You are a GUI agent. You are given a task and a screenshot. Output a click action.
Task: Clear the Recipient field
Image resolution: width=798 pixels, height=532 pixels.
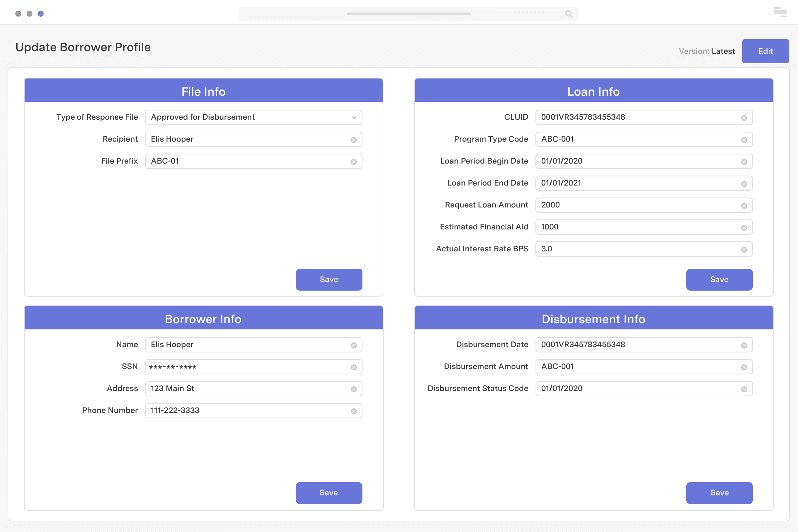354,139
